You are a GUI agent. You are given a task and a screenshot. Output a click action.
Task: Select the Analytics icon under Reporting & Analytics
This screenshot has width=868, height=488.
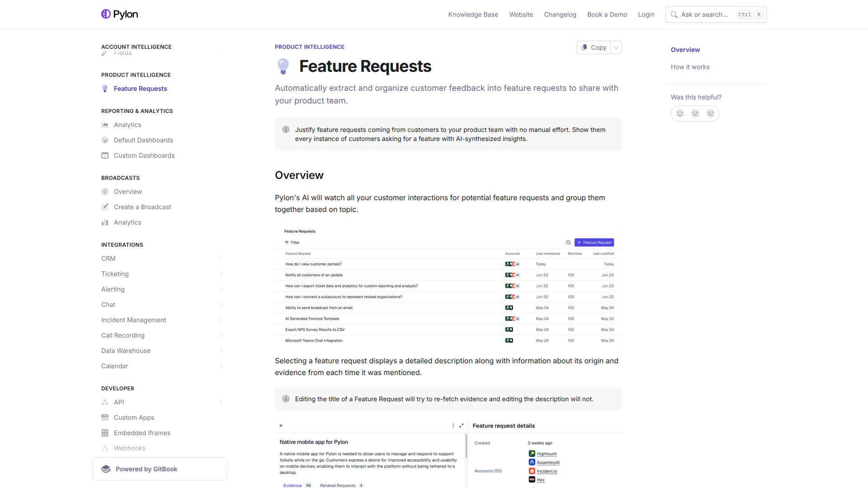pos(105,125)
